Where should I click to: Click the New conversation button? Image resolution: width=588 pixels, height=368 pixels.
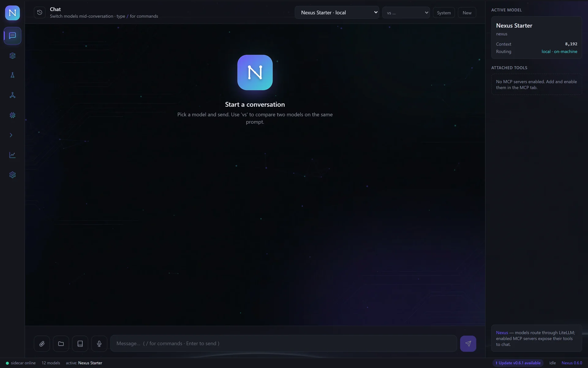coord(467,13)
